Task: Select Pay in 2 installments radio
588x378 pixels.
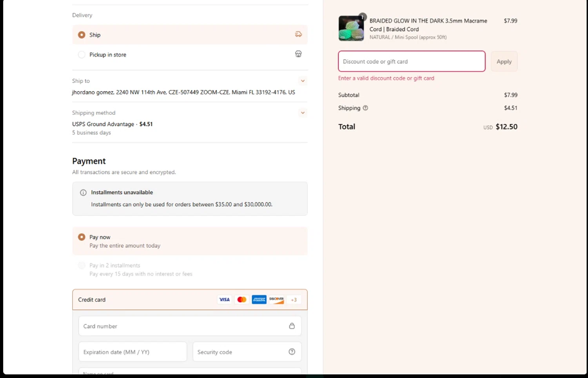Action: (82, 265)
